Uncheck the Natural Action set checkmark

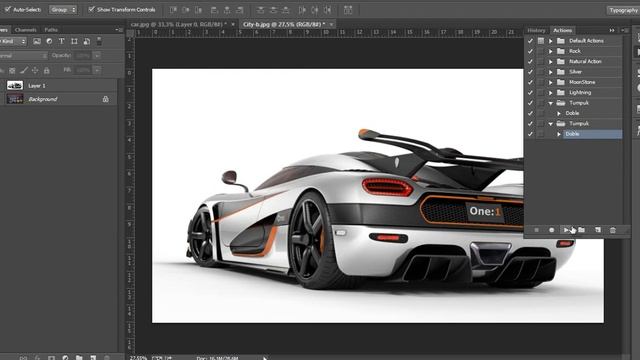(530, 62)
